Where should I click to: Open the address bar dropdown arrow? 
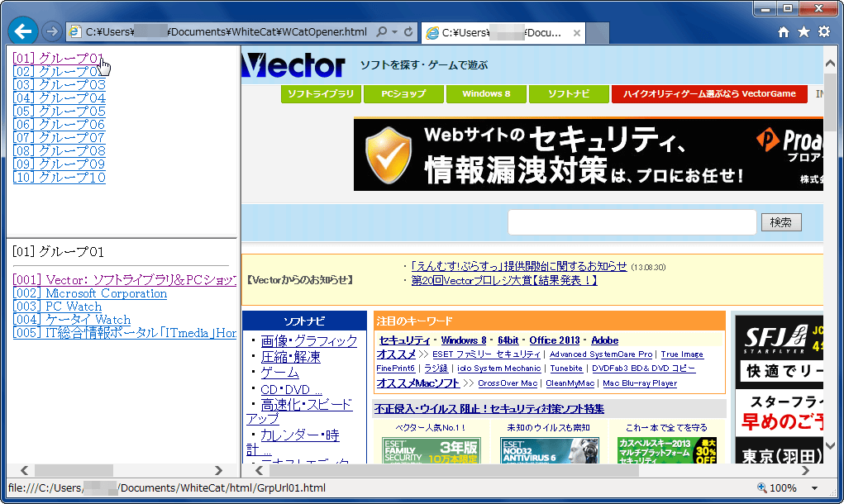coord(395,31)
